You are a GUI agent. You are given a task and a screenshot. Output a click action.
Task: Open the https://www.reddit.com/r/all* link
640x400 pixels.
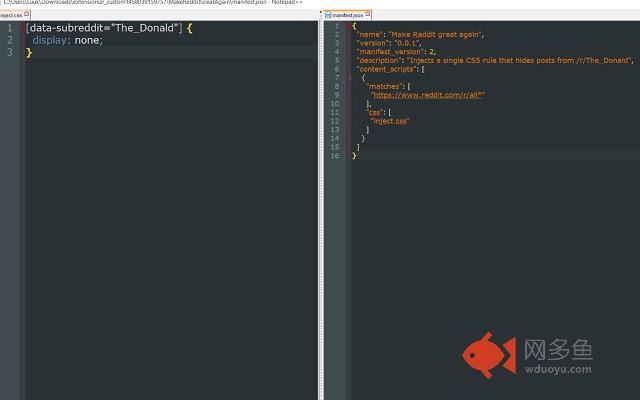(x=428, y=95)
